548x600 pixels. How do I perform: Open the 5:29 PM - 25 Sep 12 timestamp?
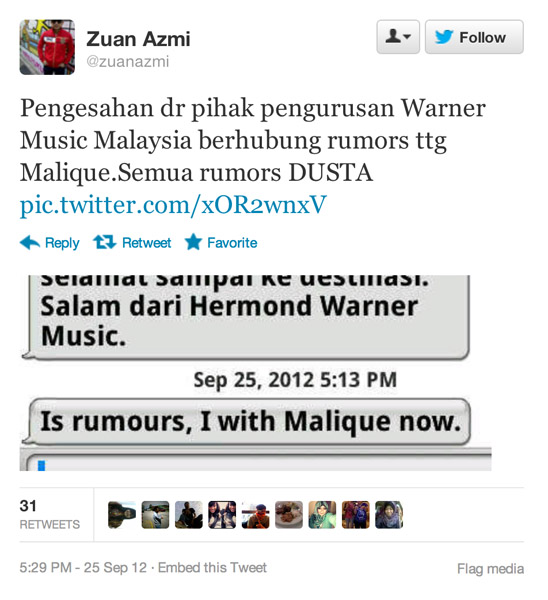tap(83, 567)
